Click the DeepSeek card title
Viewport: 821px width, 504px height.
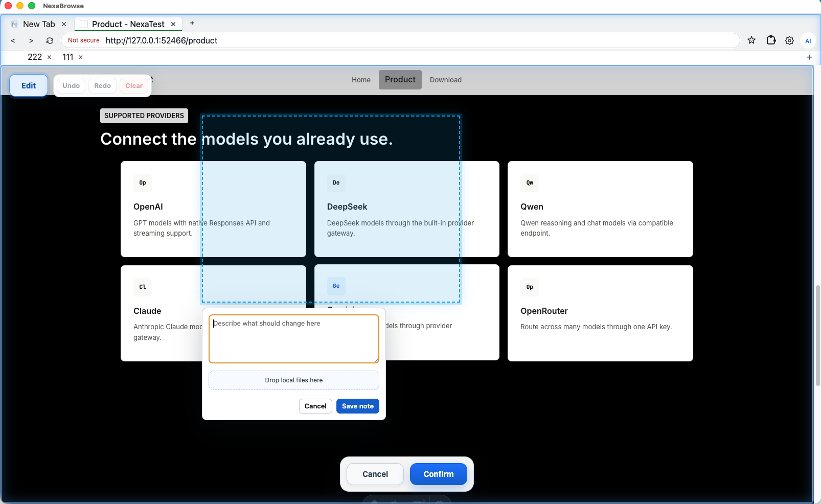pos(347,207)
